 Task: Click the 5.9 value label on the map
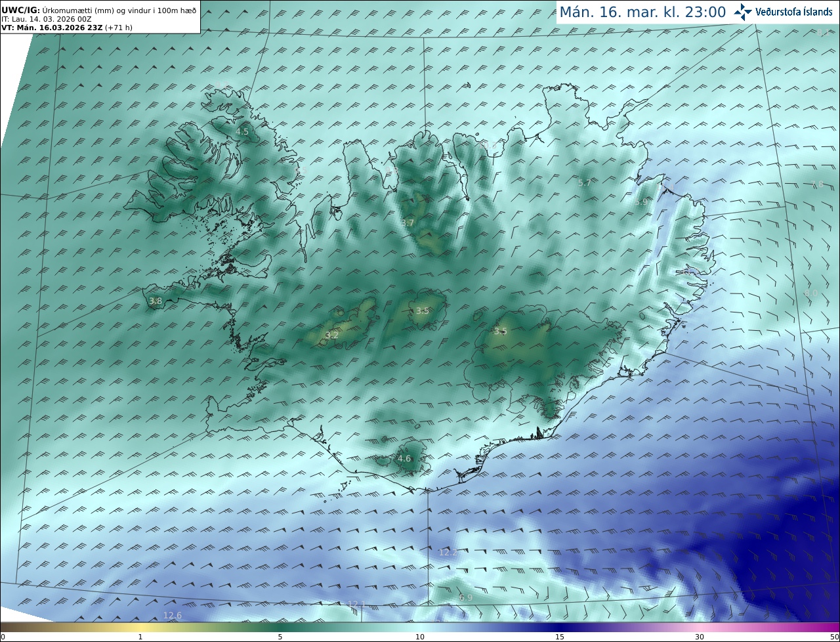pyautogui.click(x=641, y=203)
